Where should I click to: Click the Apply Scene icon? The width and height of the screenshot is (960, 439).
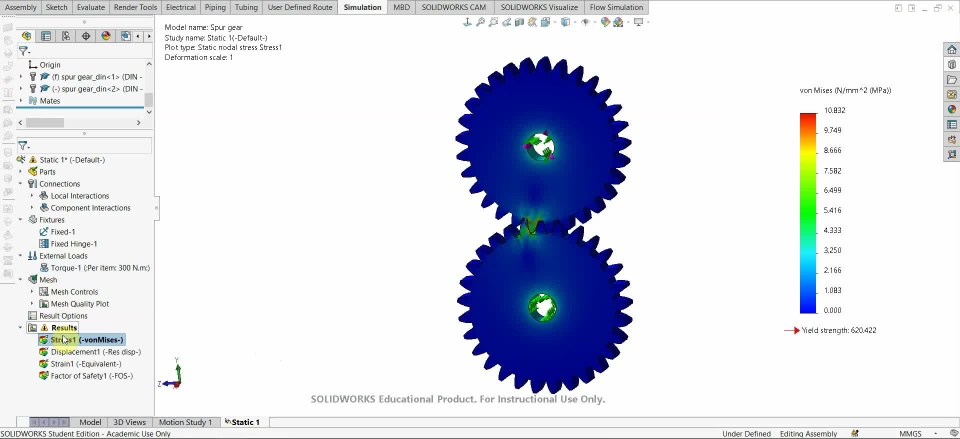[618, 22]
